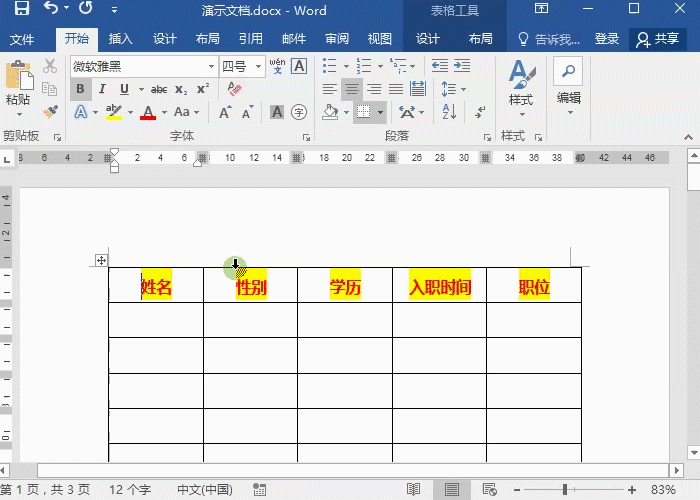Open the phonetic guide (wén) tool
Screen dimensions: 700x500
pyautogui.click(x=277, y=66)
